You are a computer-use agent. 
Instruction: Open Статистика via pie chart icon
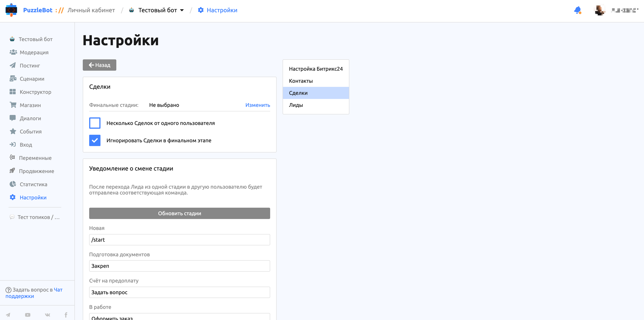click(x=13, y=184)
